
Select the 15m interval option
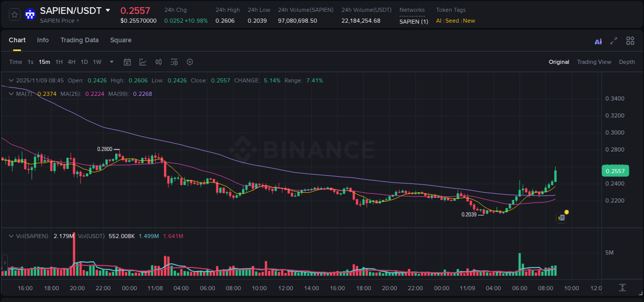pos(44,62)
